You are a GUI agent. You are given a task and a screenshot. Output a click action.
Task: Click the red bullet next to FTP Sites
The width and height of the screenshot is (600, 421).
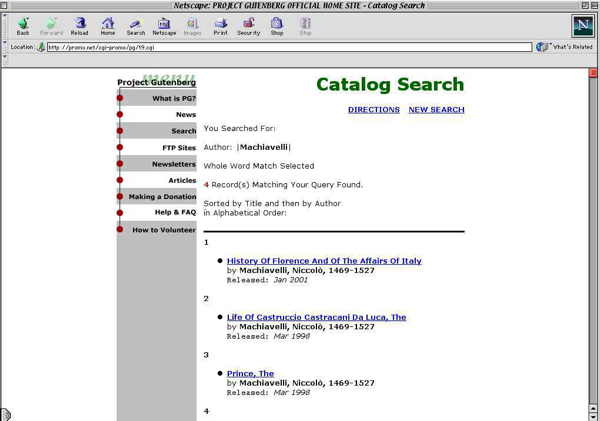click(120, 147)
